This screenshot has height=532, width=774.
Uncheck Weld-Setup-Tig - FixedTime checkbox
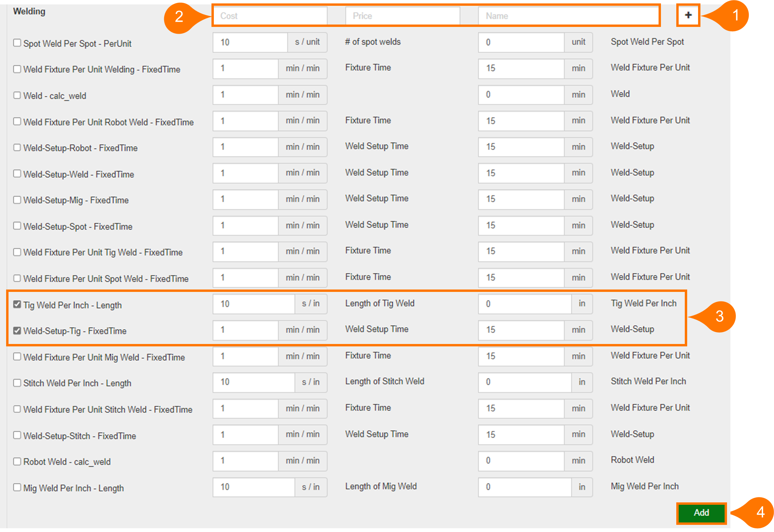tap(17, 331)
